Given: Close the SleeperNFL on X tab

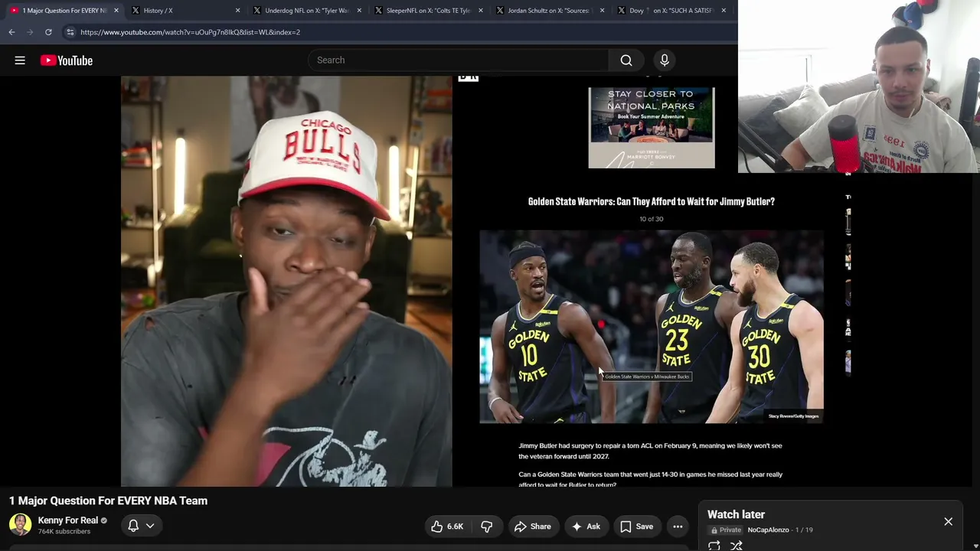Looking at the screenshot, I should click(x=481, y=11).
